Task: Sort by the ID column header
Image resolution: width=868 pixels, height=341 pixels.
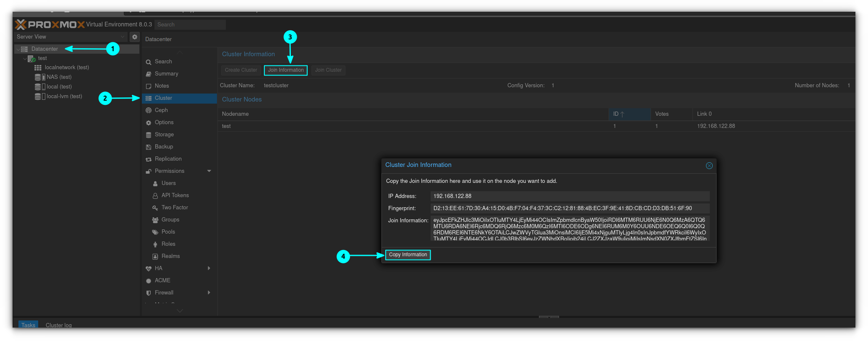Action: (x=630, y=114)
